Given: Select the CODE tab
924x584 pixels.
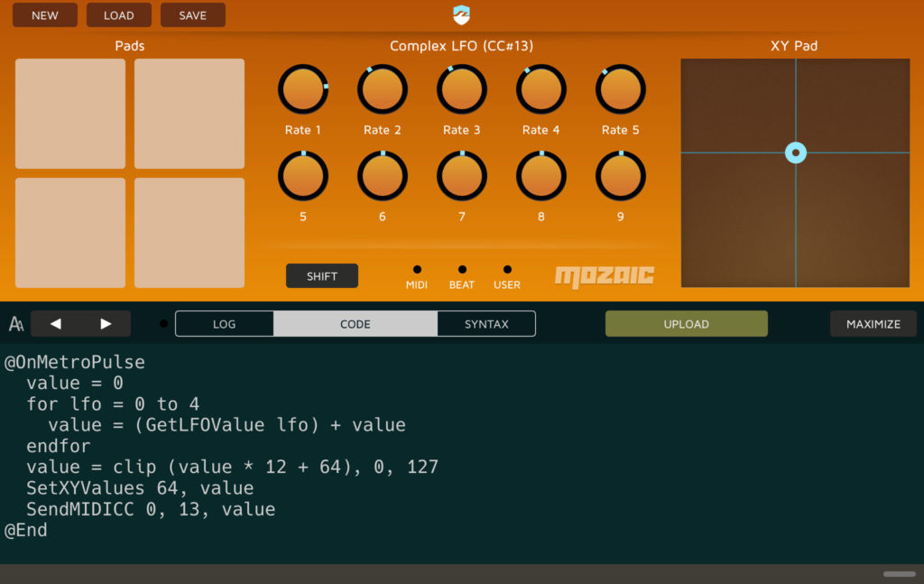Looking at the screenshot, I should [x=355, y=323].
